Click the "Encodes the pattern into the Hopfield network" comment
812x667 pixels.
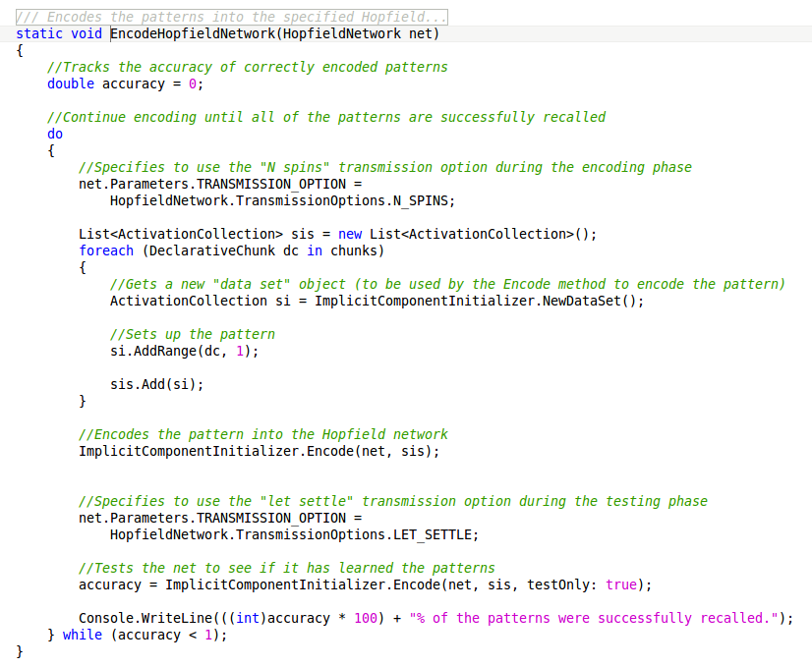(x=263, y=435)
